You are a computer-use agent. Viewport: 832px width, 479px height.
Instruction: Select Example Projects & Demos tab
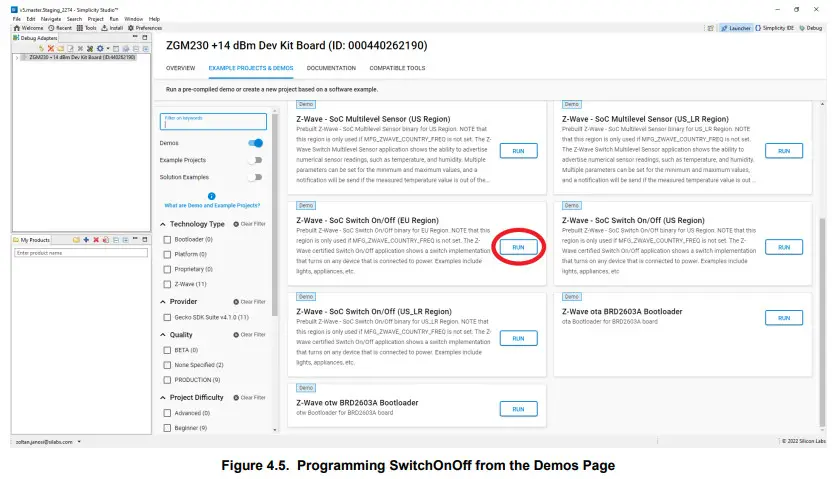point(251,68)
